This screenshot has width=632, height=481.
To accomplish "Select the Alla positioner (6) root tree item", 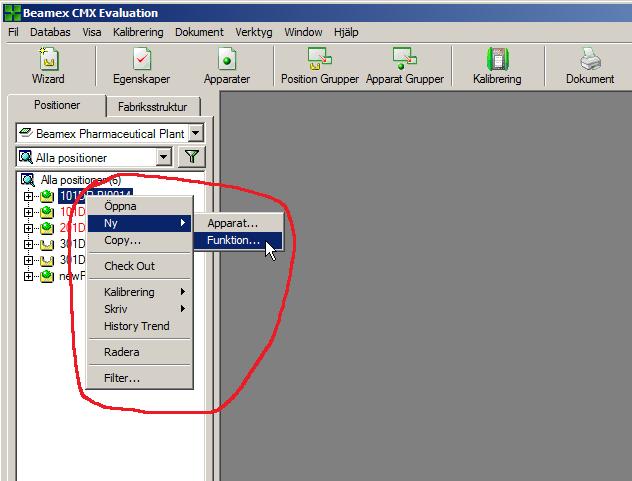I will tap(81, 180).
